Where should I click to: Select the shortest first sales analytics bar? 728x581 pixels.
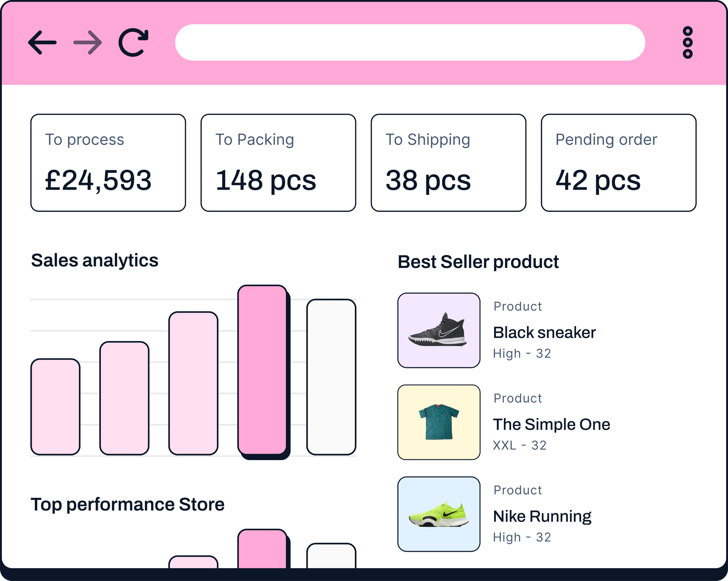coord(56,407)
